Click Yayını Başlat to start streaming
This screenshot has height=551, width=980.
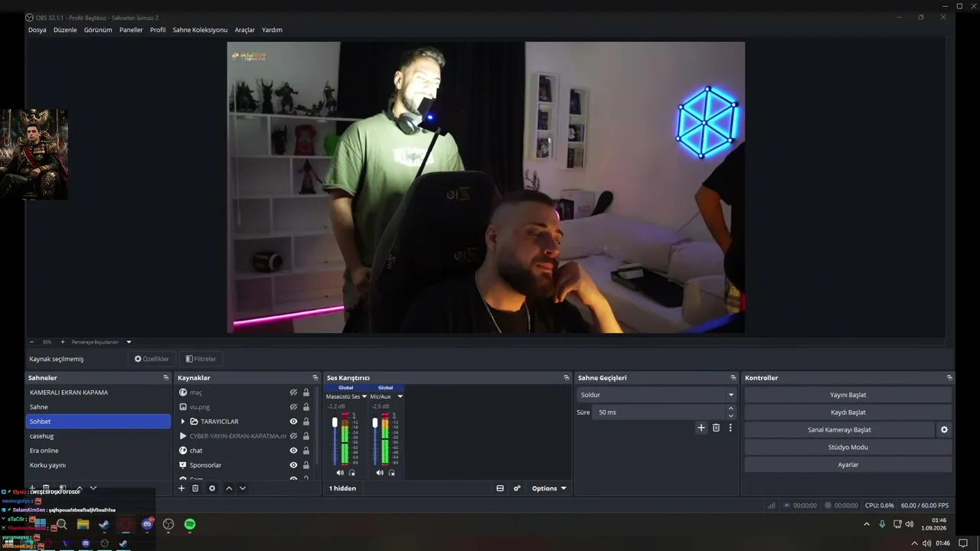(848, 395)
